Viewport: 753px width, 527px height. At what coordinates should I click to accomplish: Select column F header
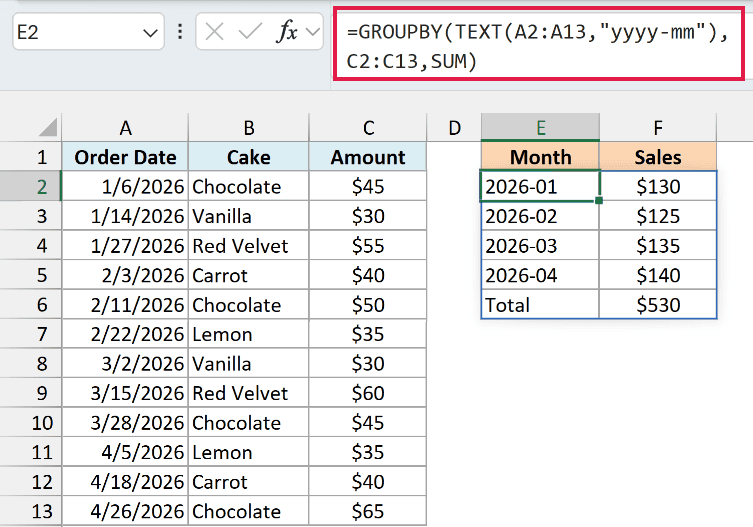(x=658, y=128)
